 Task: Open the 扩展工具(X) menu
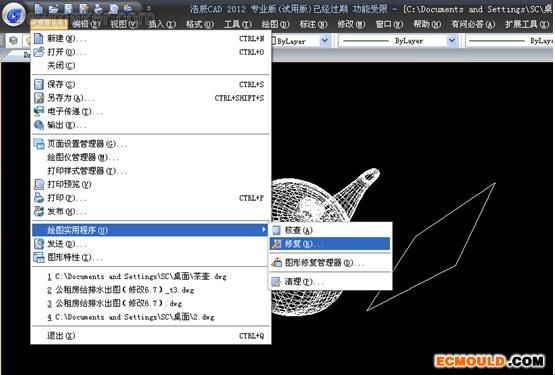527,24
